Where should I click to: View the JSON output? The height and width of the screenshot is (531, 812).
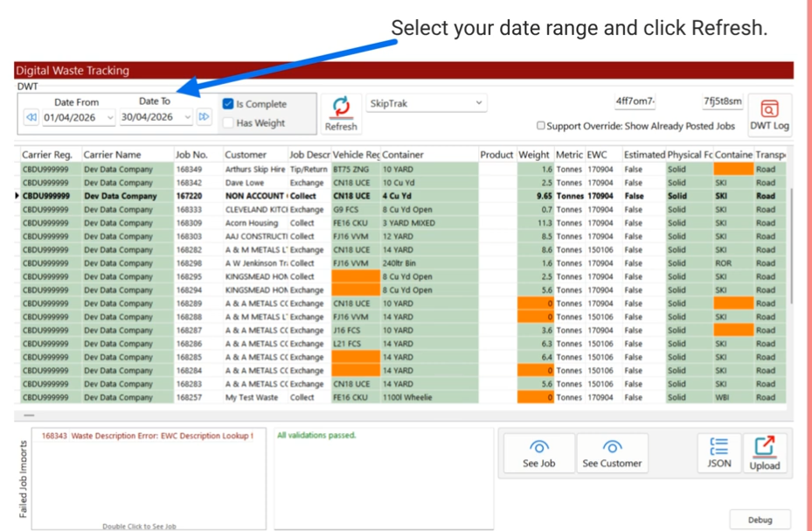[718, 453]
